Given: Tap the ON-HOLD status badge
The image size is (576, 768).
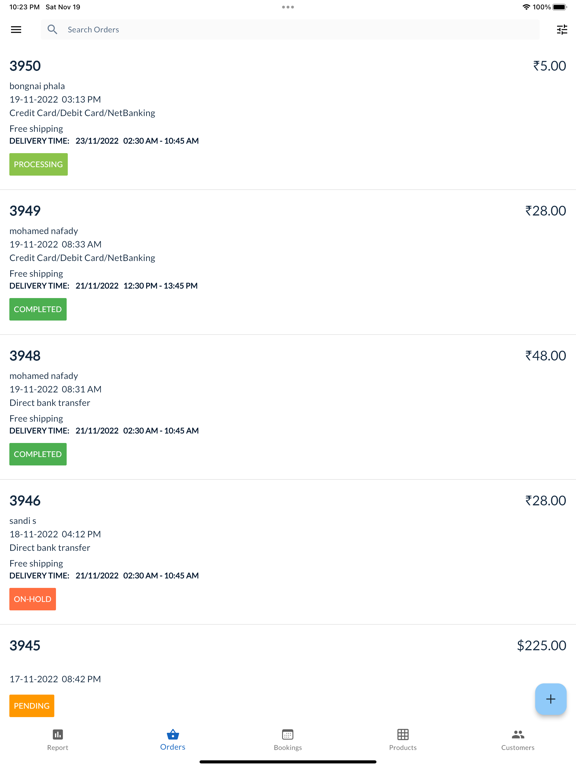Looking at the screenshot, I should (32, 599).
